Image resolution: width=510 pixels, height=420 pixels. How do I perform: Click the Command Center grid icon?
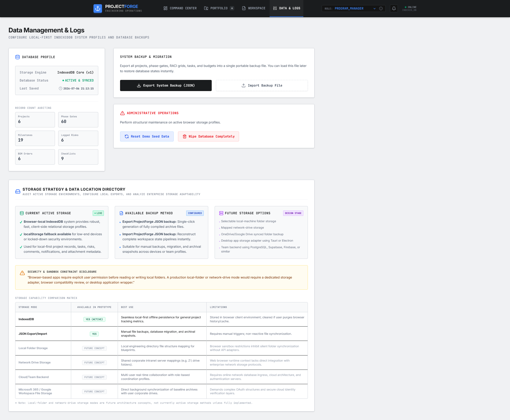[x=165, y=8]
